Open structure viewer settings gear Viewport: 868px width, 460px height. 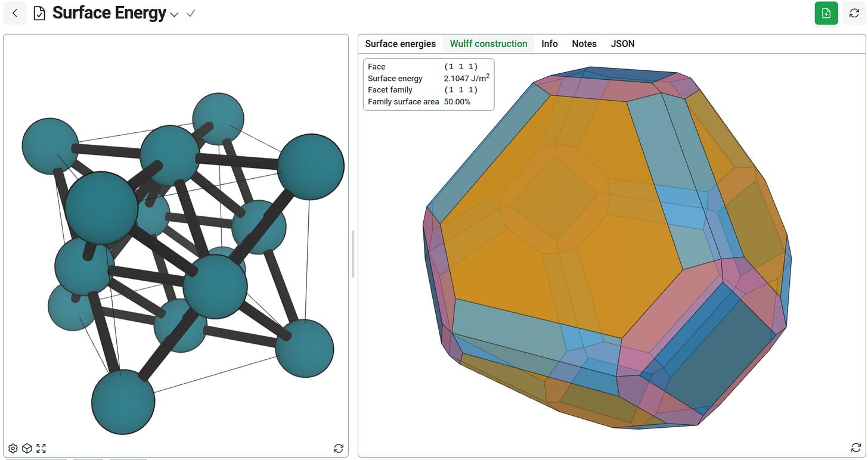pos(13,448)
